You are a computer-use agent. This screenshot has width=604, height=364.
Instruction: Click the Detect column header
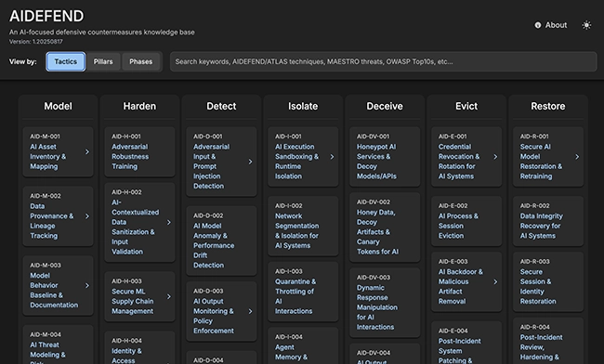pos(221,106)
